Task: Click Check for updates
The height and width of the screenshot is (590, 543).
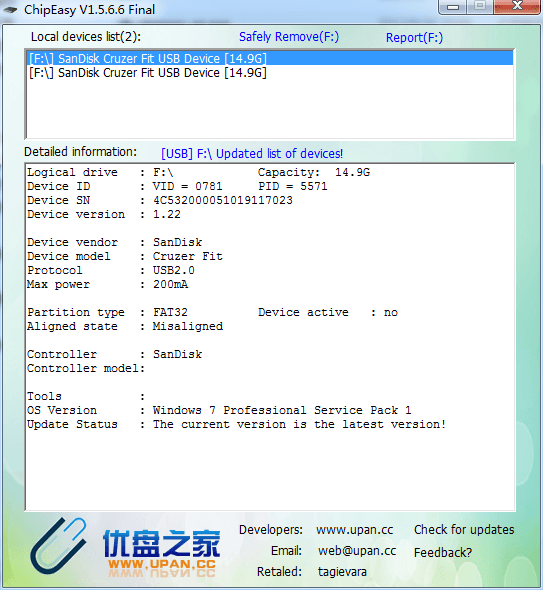Action: [464, 529]
